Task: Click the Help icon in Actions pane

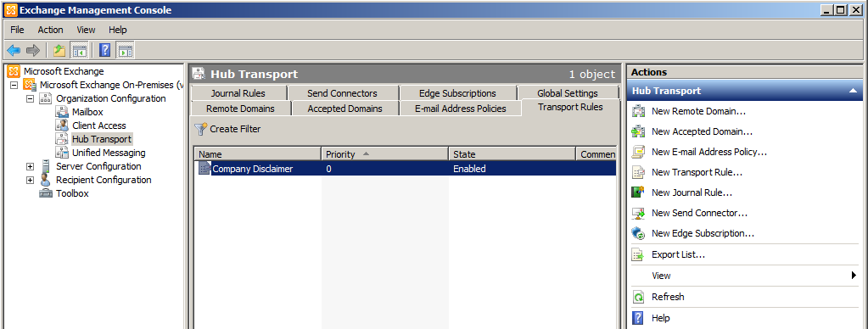Action: [x=638, y=318]
